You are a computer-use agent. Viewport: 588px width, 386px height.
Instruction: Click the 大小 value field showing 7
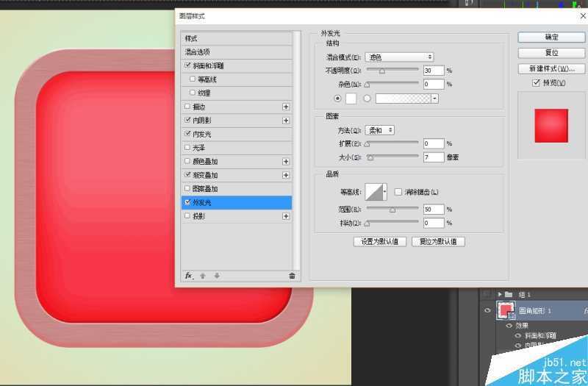point(434,157)
